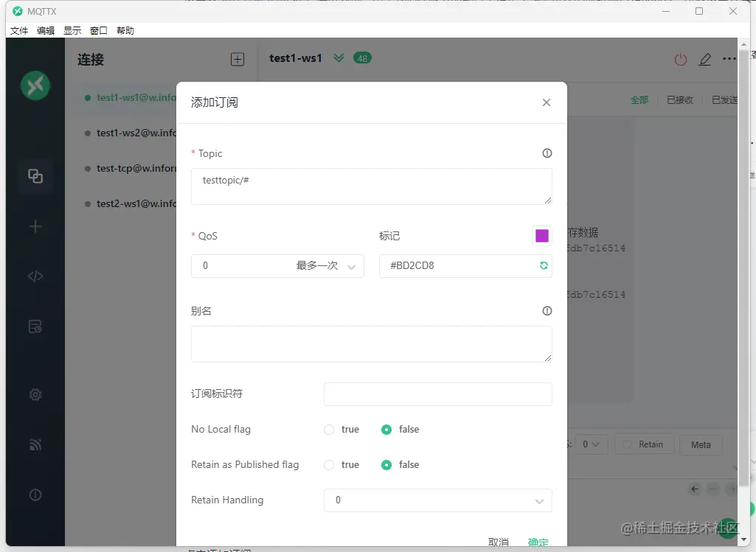Click the 添加订阅 dialog title
The height and width of the screenshot is (552, 756).
point(215,102)
